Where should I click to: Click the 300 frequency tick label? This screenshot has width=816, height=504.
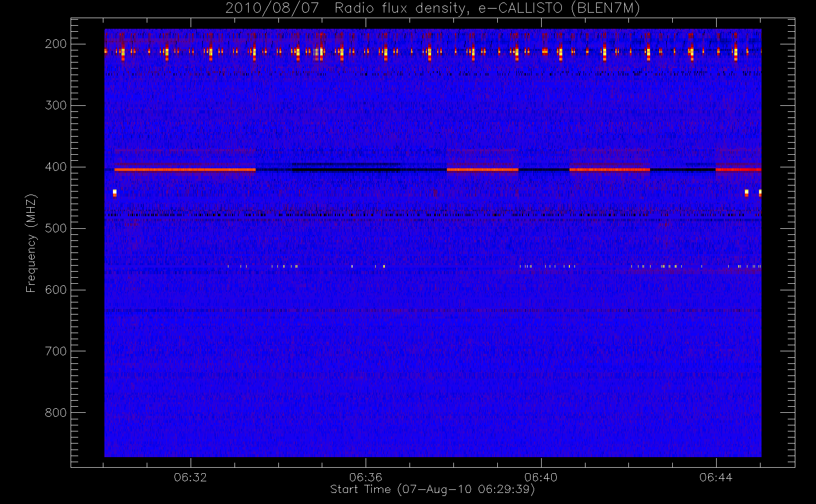tap(56, 105)
